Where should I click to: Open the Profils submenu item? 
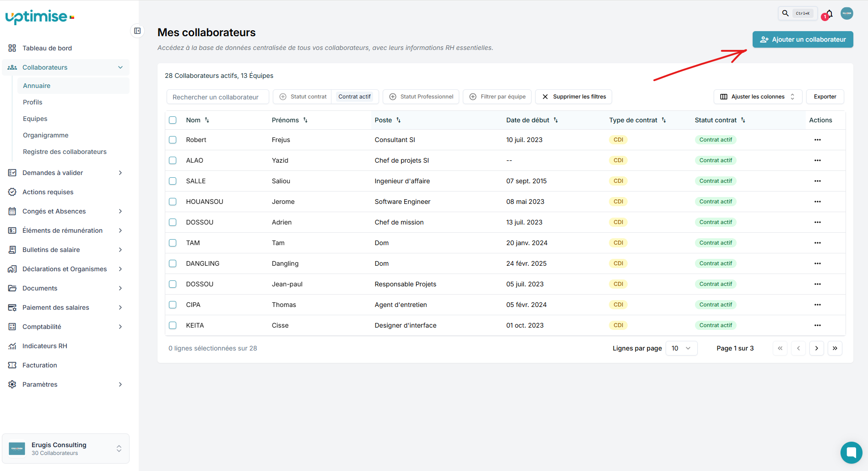[x=73, y=102]
